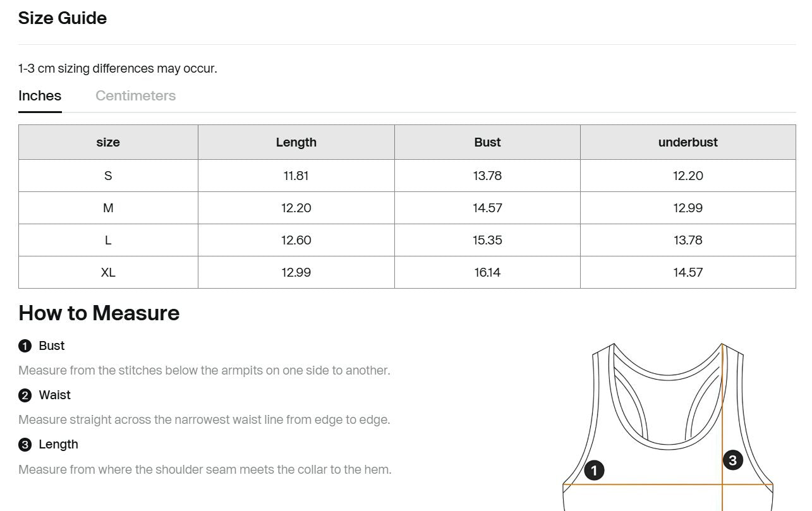Click the number 2 Waist list icon
The image size is (812, 511).
tap(25, 395)
